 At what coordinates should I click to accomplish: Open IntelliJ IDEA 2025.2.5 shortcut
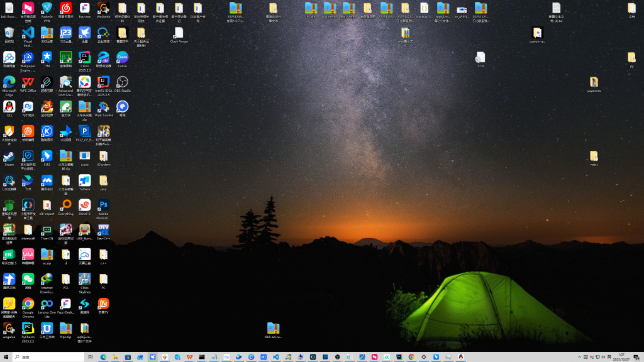pos(104,82)
